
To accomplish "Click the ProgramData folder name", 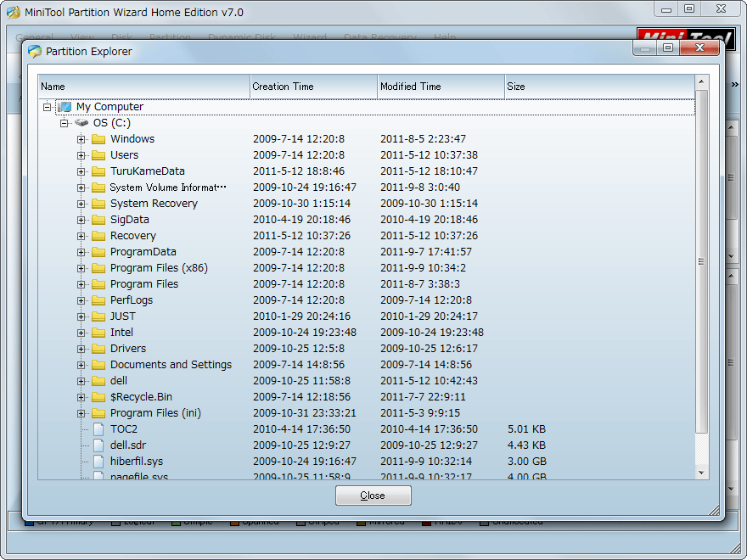I will click(143, 252).
